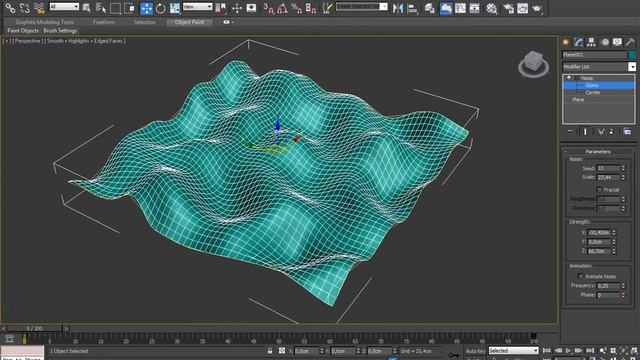
Task: Click the Pin Stack icon
Action: 570,131
